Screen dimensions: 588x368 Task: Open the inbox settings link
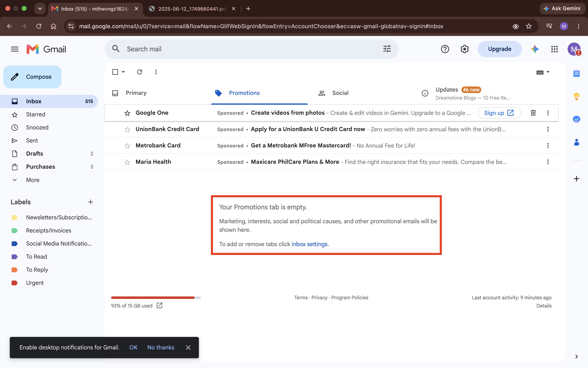tap(310, 244)
